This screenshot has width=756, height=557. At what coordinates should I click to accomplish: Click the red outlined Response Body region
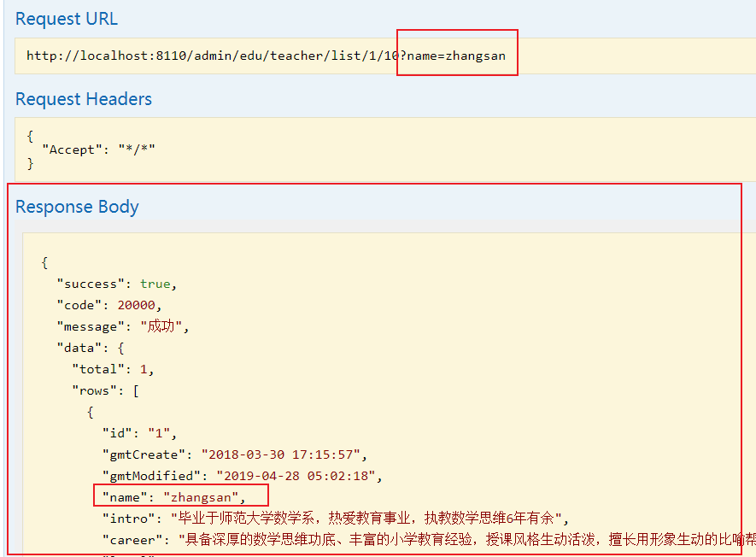pyautogui.click(x=376, y=367)
